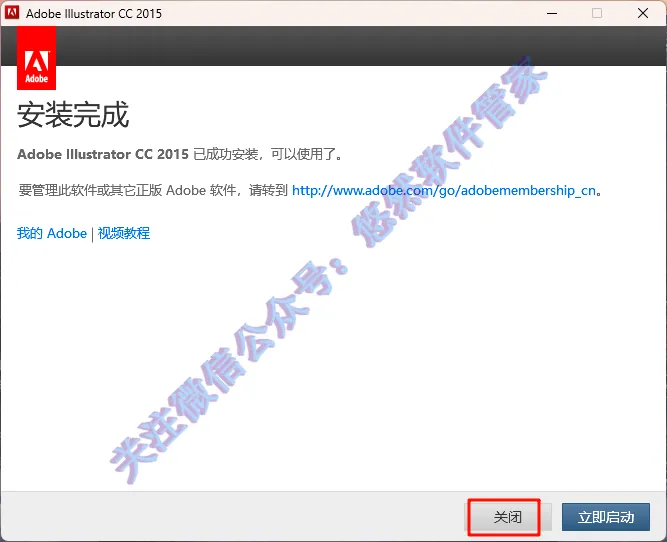Launch Illustrator with 立即启动 button
This screenshot has height=542, width=667.
point(606,517)
